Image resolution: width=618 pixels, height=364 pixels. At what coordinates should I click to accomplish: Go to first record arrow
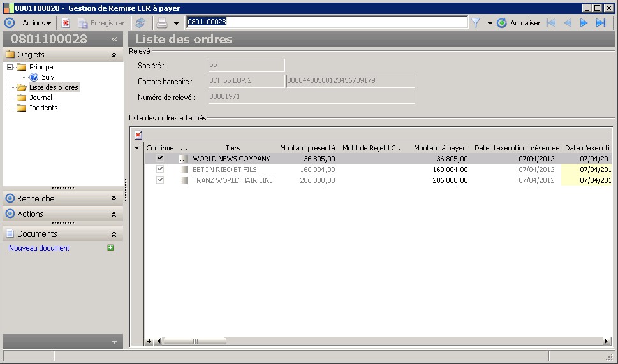551,23
